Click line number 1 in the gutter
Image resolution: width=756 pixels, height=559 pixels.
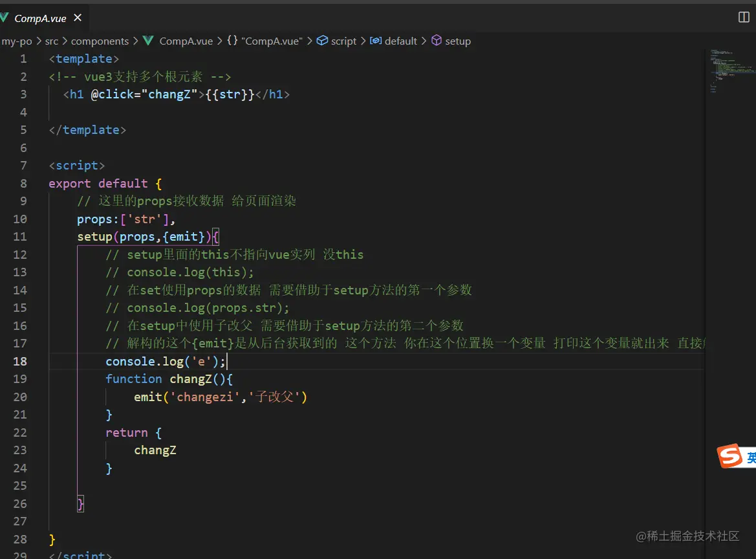tap(24, 59)
